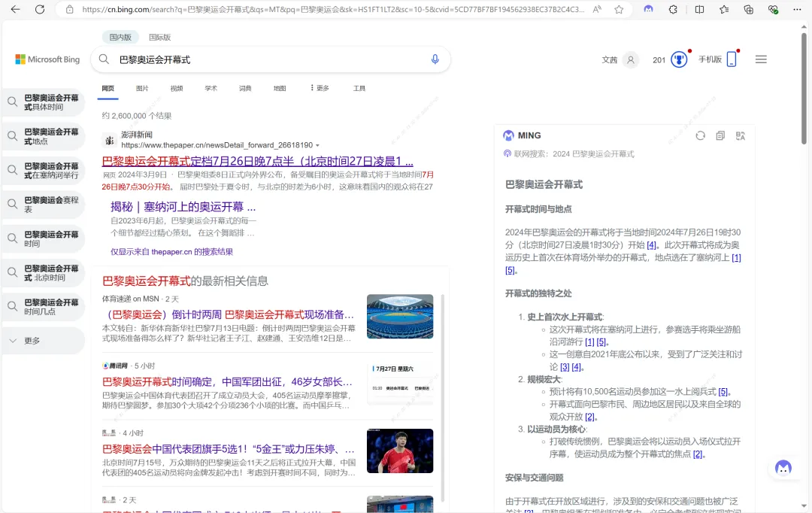Switch to the 图片 tab
This screenshot has height=513, width=812.
point(142,88)
